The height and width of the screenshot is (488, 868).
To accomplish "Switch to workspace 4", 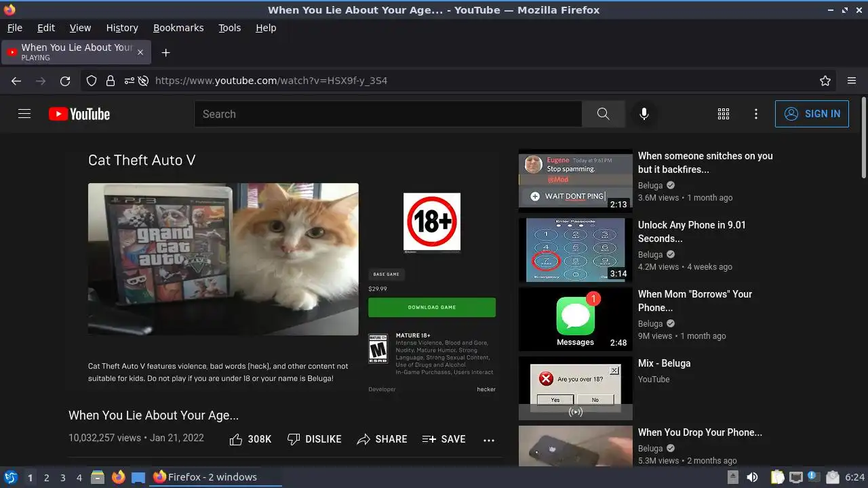I will tap(79, 477).
